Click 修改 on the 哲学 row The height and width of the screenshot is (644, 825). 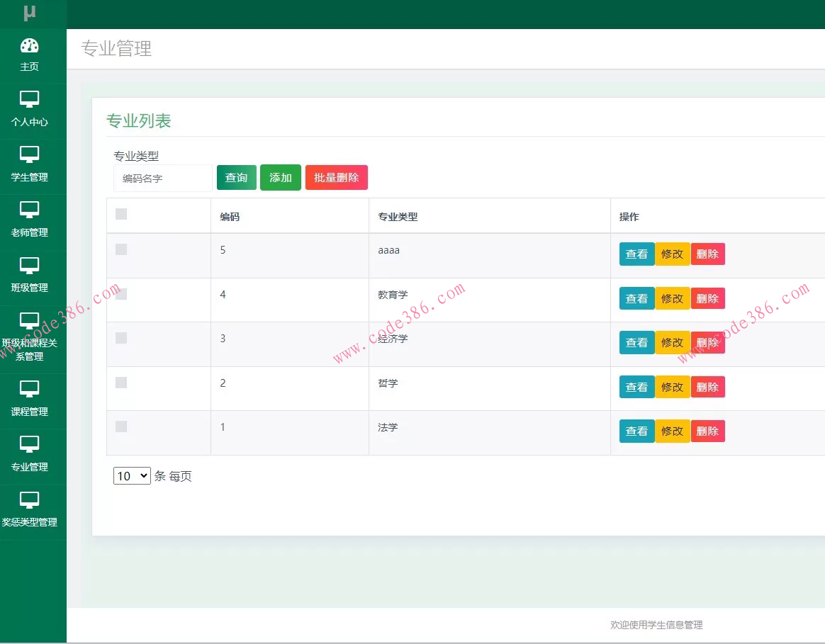(x=672, y=387)
